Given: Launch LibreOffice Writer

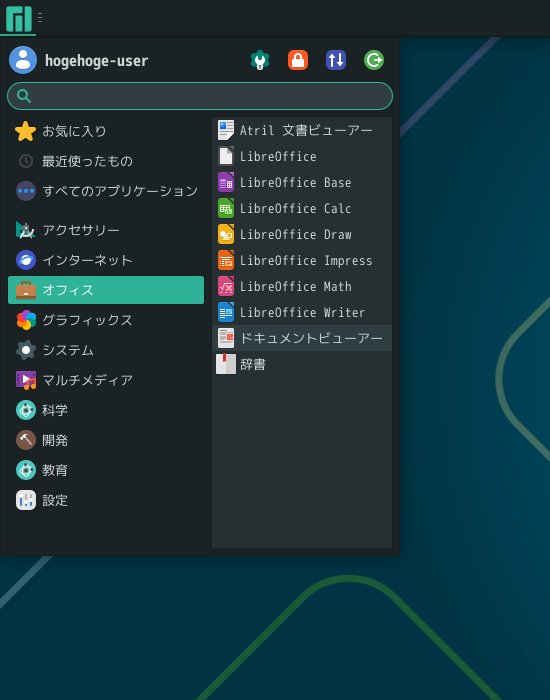Looking at the screenshot, I should [x=302, y=312].
